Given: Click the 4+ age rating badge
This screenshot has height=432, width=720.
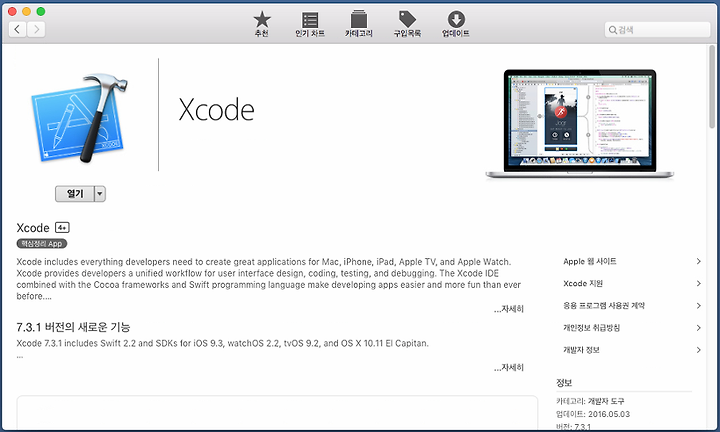Looking at the screenshot, I should 62,227.
